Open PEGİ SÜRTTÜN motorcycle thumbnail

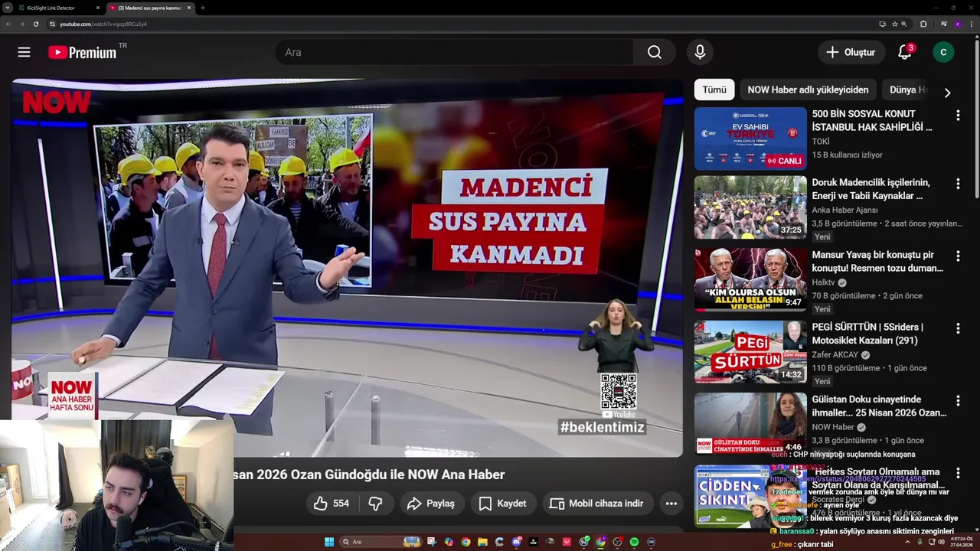click(750, 352)
